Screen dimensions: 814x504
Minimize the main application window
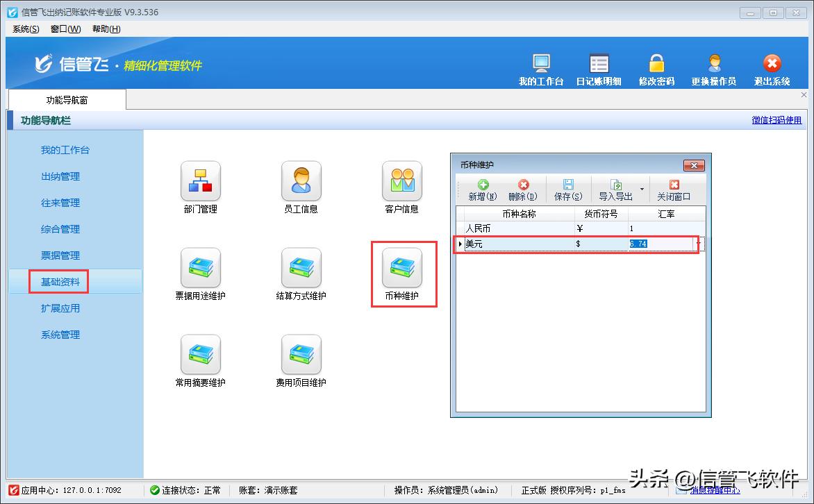[750, 13]
